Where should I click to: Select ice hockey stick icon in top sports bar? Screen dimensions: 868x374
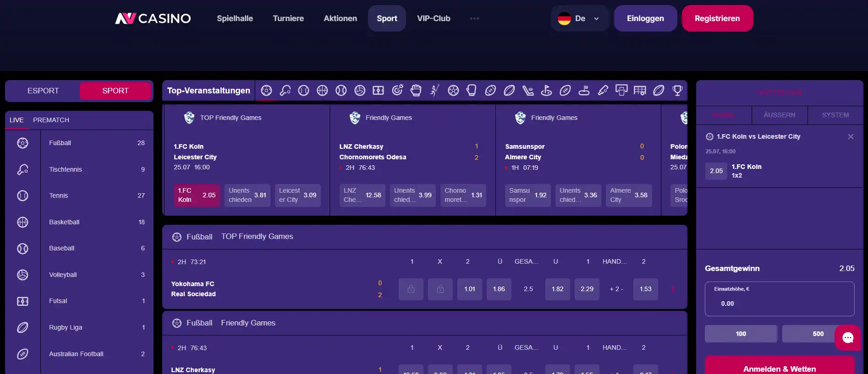527,90
